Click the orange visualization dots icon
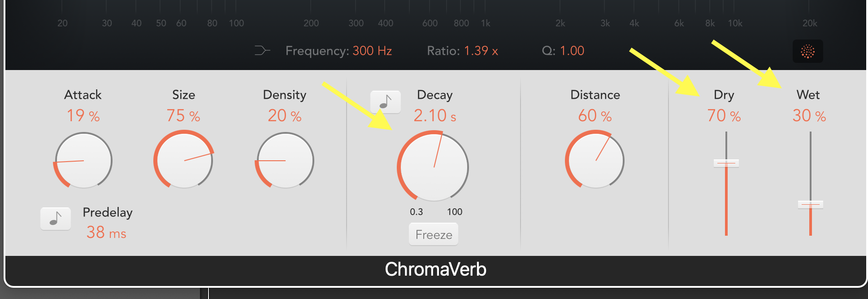Viewport: 868px width, 299px height. click(x=807, y=52)
